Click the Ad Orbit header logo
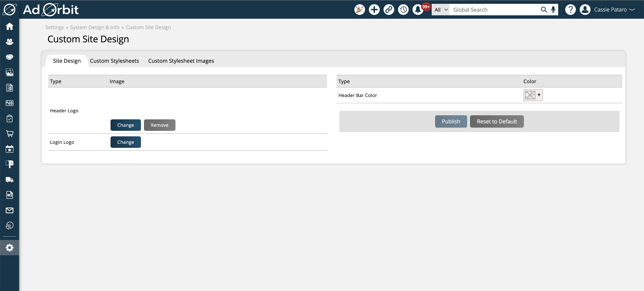 51,10
